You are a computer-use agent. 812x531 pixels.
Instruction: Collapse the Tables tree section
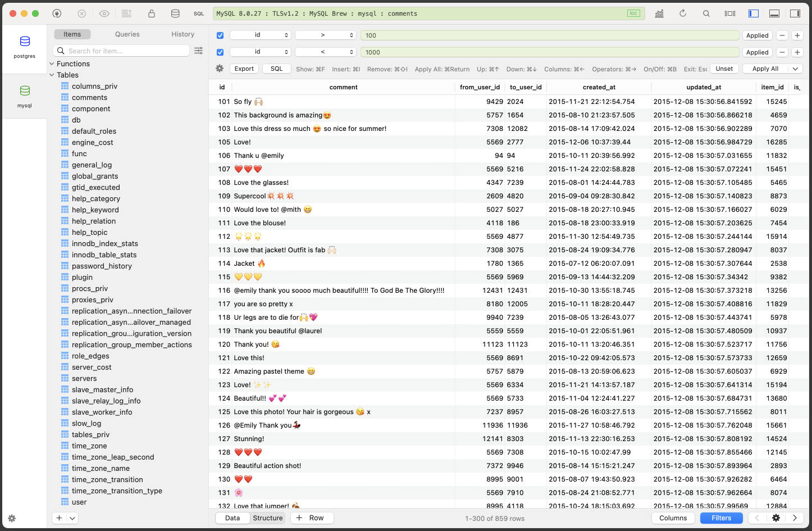coord(52,75)
